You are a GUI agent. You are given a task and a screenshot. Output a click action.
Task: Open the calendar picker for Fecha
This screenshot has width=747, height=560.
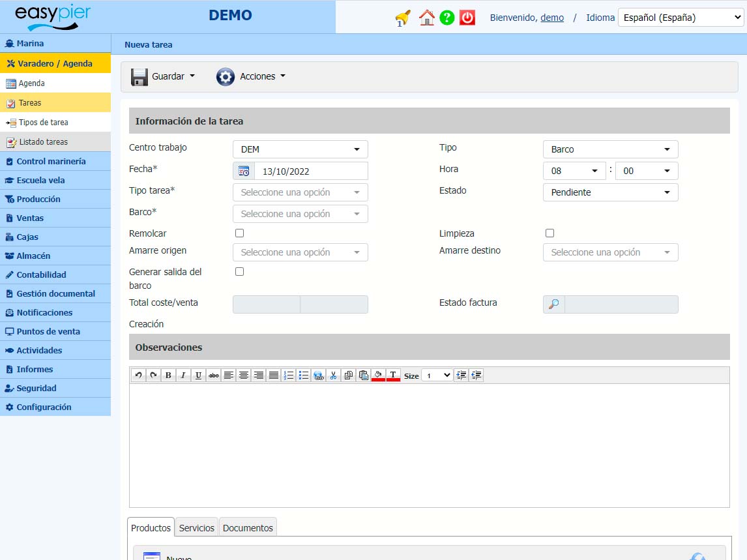tap(243, 171)
